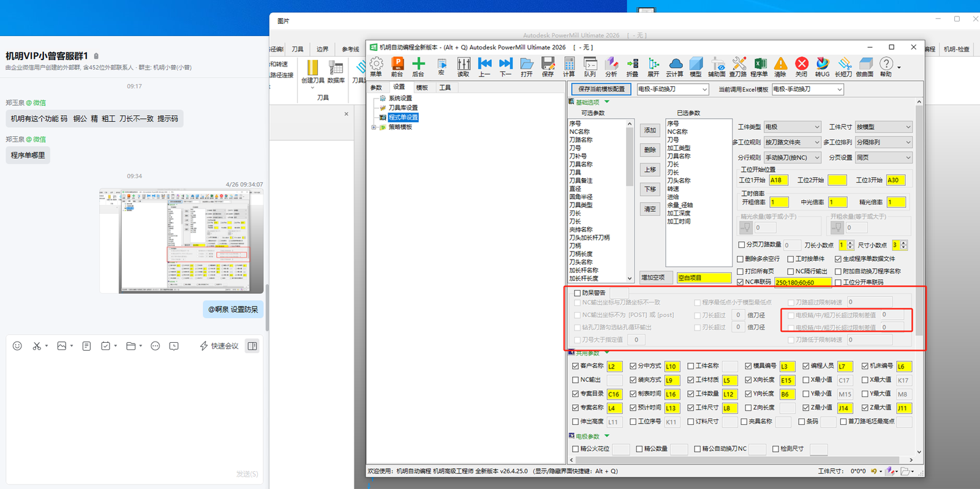Click the 清除 warning triangle icon

(780, 67)
